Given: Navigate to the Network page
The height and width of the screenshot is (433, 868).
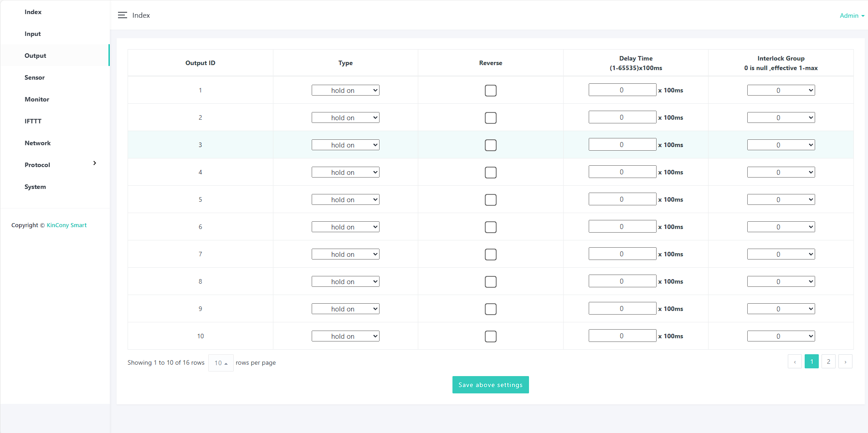Looking at the screenshot, I should click(x=37, y=143).
